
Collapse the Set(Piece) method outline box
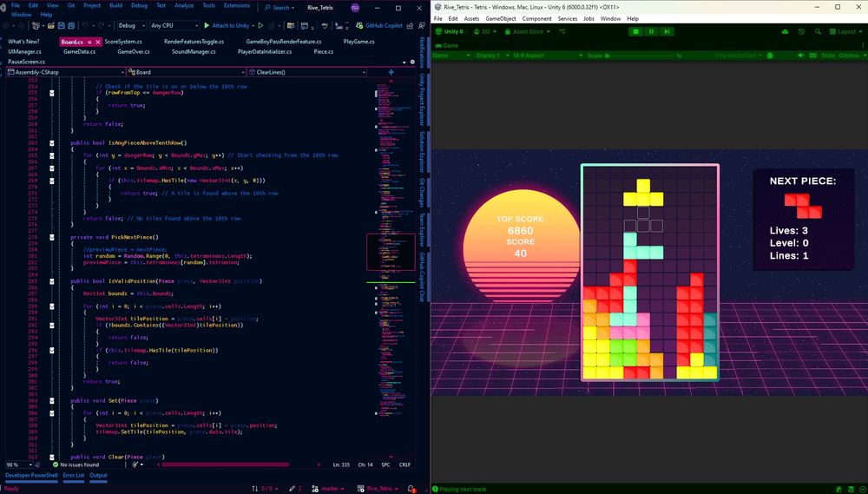coord(52,400)
